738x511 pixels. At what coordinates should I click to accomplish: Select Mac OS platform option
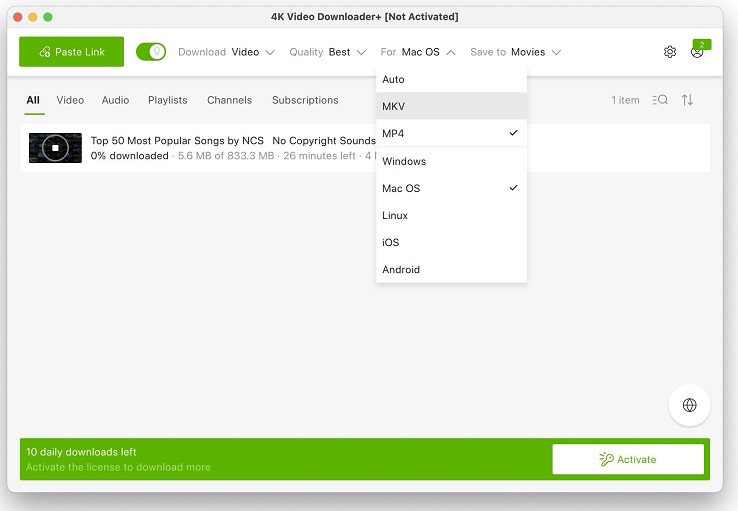pyautogui.click(x=451, y=188)
